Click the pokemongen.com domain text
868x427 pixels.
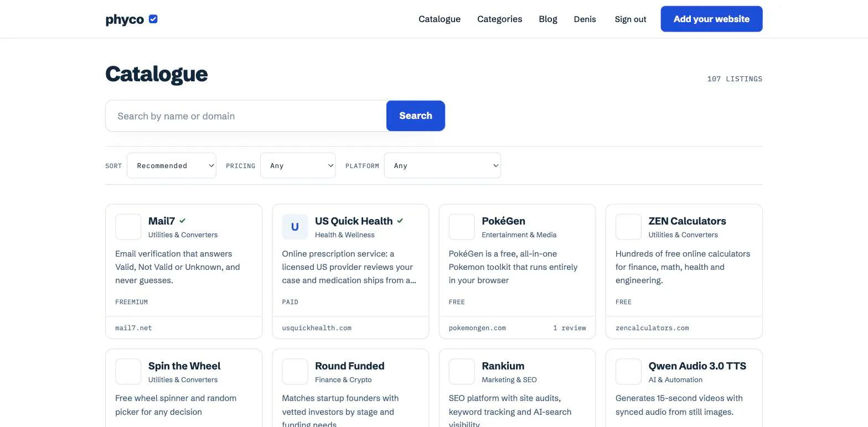click(477, 328)
